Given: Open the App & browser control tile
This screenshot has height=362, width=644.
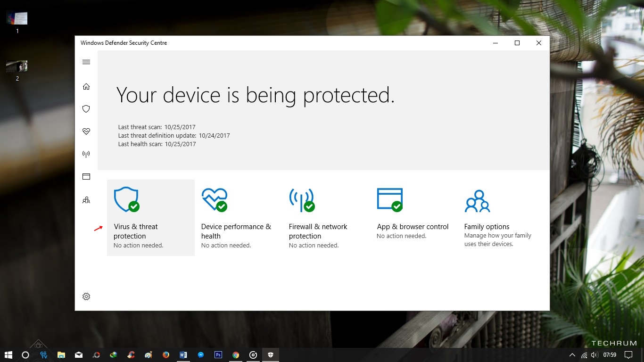Looking at the screenshot, I should [x=414, y=218].
